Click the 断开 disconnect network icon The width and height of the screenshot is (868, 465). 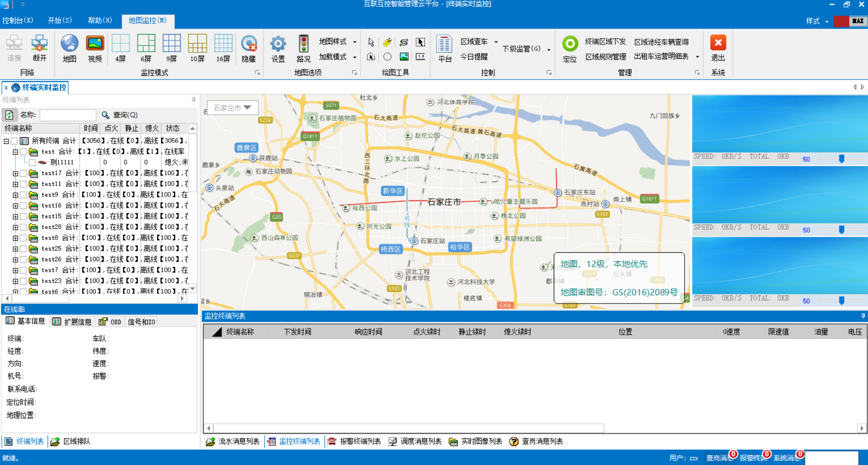[39, 48]
